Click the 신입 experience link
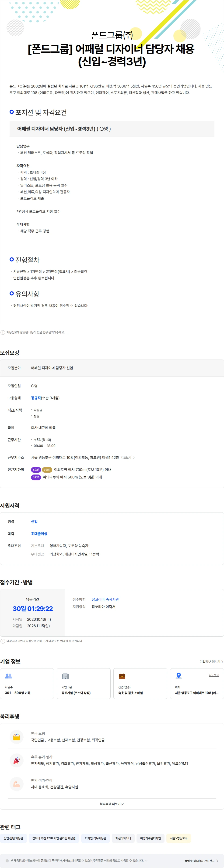The height and width of the screenshot is (868, 224). (x=34, y=522)
